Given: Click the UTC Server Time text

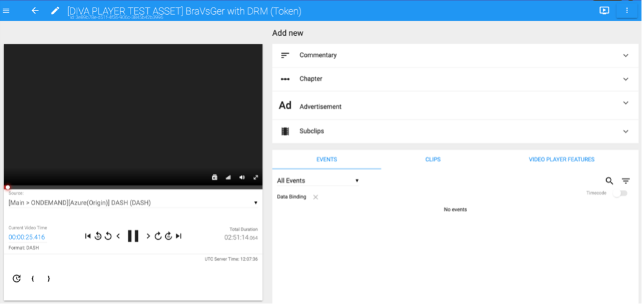Looking at the screenshot, I should (x=231, y=259).
